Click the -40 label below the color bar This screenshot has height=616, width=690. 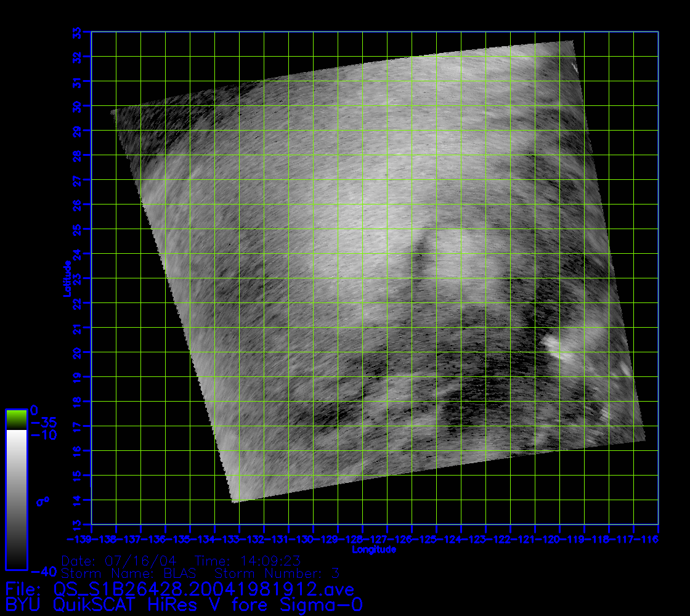(x=44, y=570)
